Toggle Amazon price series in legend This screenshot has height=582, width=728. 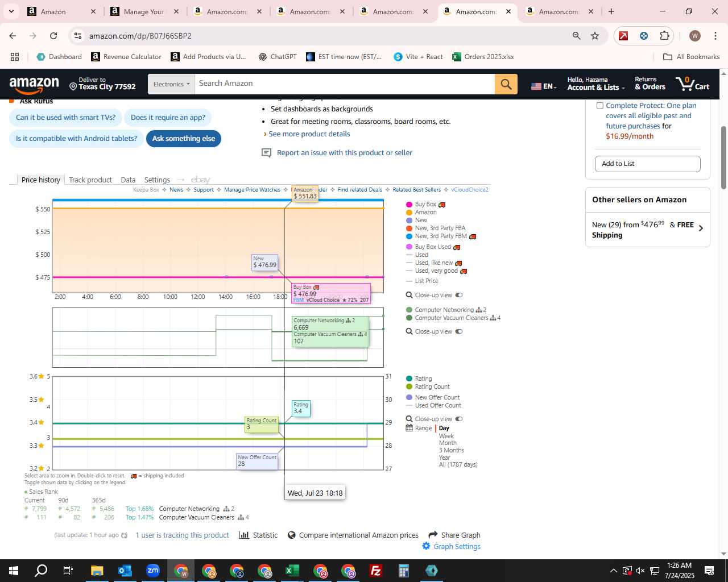(x=421, y=213)
